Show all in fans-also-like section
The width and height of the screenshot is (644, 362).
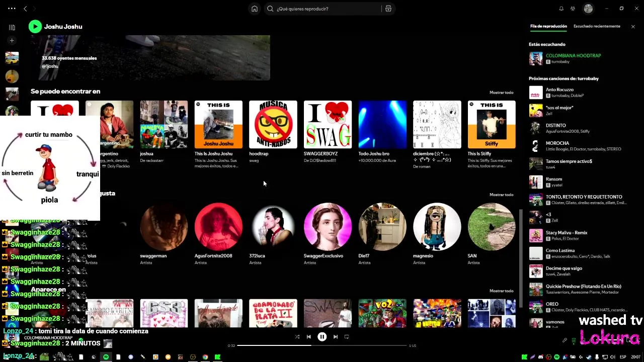point(501,195)
